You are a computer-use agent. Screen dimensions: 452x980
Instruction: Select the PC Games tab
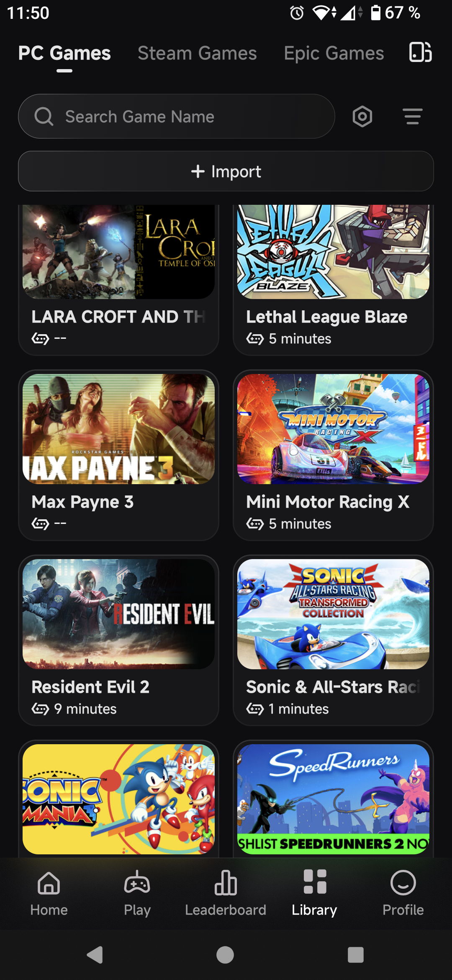click(x=64, y=53)
